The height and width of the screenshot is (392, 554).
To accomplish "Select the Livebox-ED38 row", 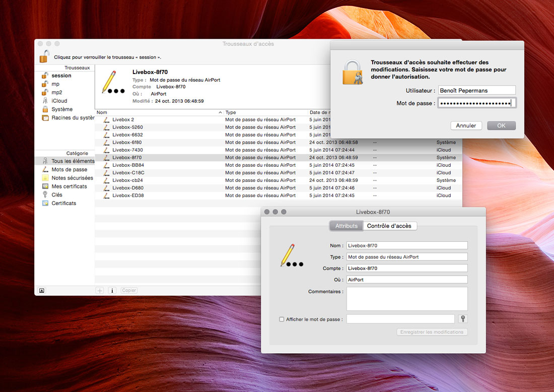I will pos(278,196).
